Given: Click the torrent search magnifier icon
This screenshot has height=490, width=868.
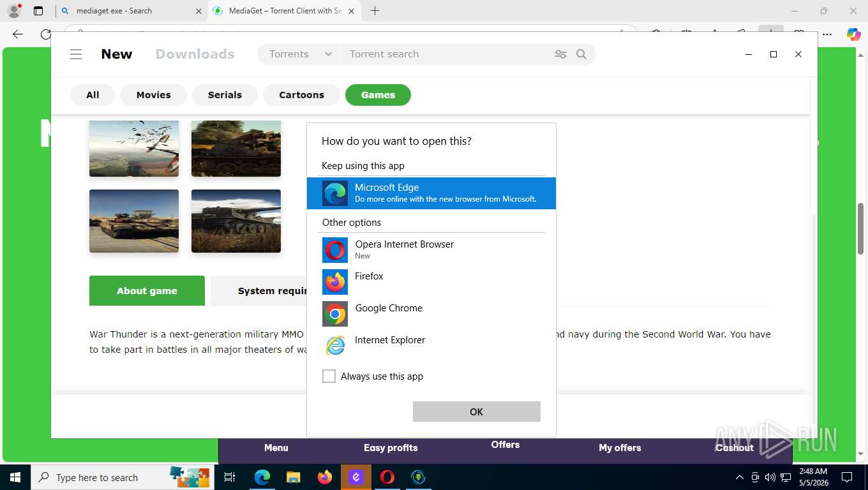Looking at the screenshot, I should 581,54.
